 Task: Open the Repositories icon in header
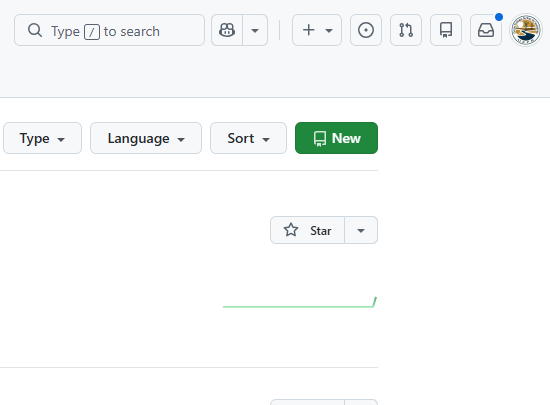(446, 30)
